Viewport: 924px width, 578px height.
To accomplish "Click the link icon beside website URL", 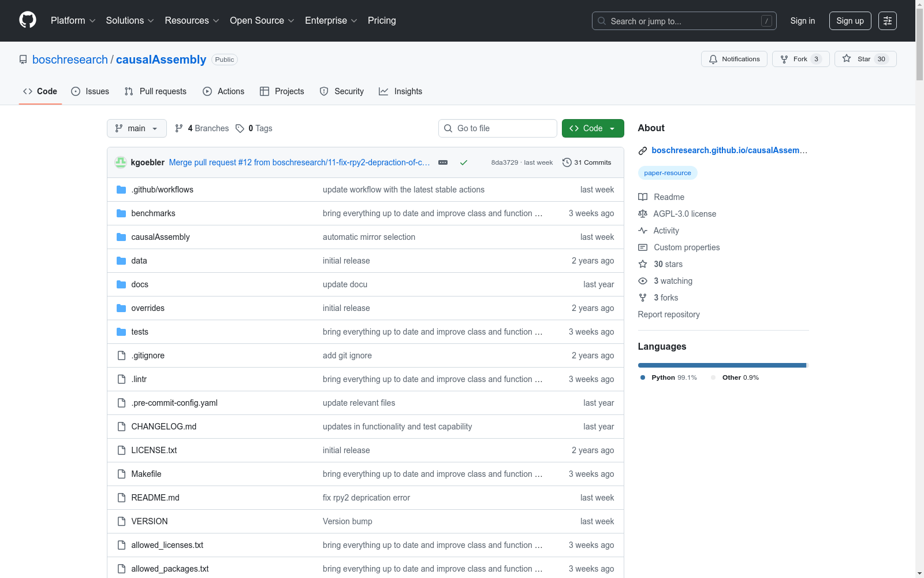I will [643, 151].
